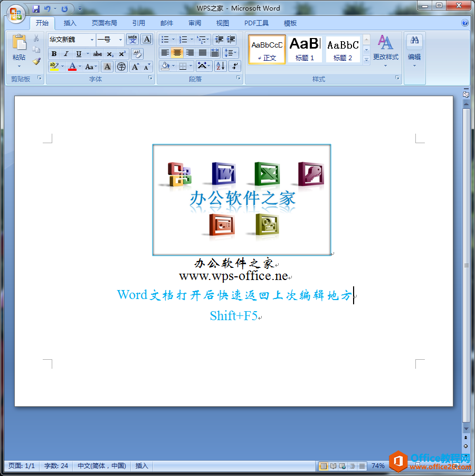475x476 pixels.
Task: Expand underline style dropdown arrow
Action: [x=88, y=54]
